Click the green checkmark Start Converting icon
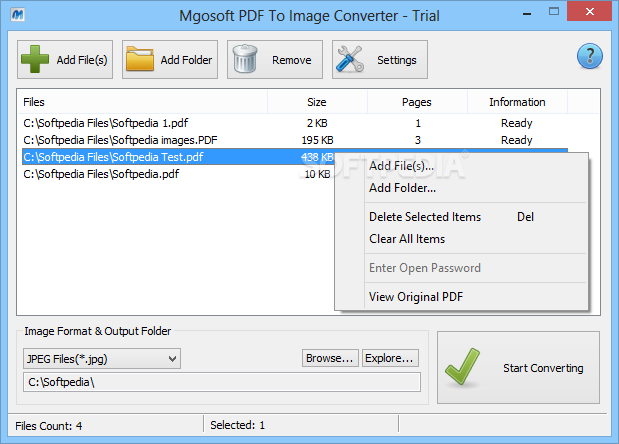The image size is (619, 444). [x=462, y=367]
